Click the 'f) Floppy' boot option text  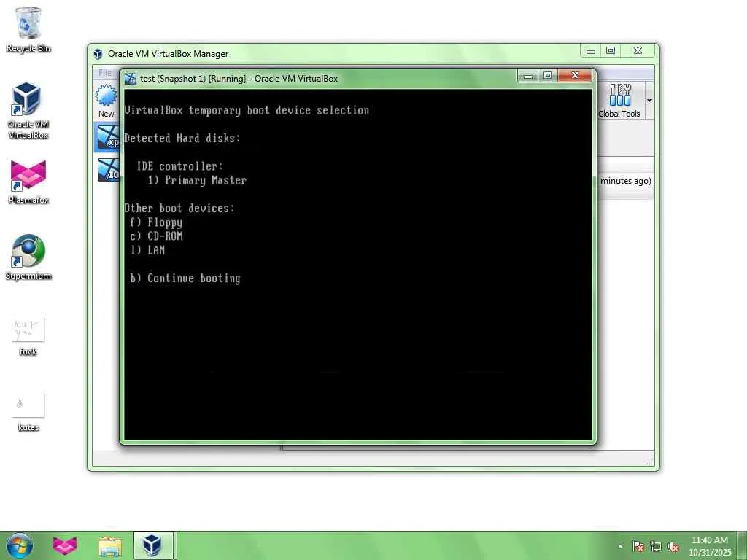pyautogui.click(x=156, y=222)
